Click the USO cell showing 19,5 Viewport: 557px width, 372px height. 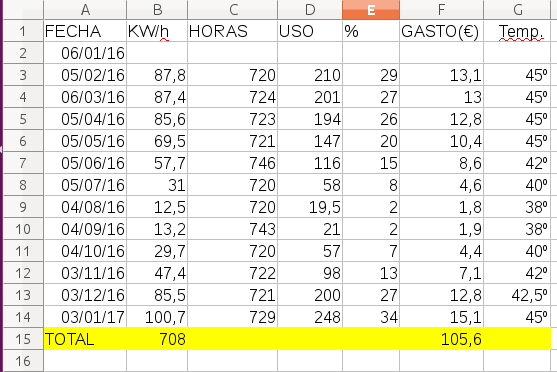click(x=310, y=207)
